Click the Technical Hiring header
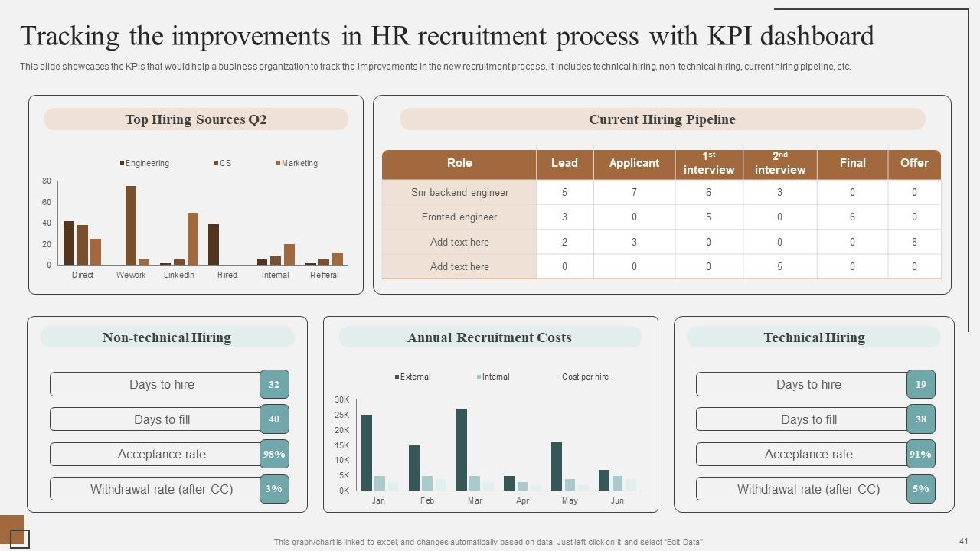Screen dimensions: 980x551 (x=814, y=337)
